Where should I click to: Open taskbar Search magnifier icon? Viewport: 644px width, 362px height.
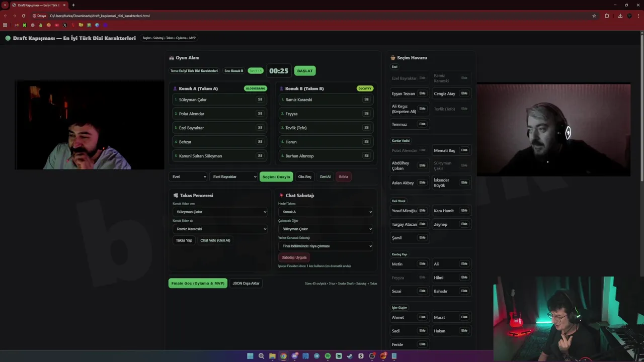pyautogui.click(x=261, y=356)
